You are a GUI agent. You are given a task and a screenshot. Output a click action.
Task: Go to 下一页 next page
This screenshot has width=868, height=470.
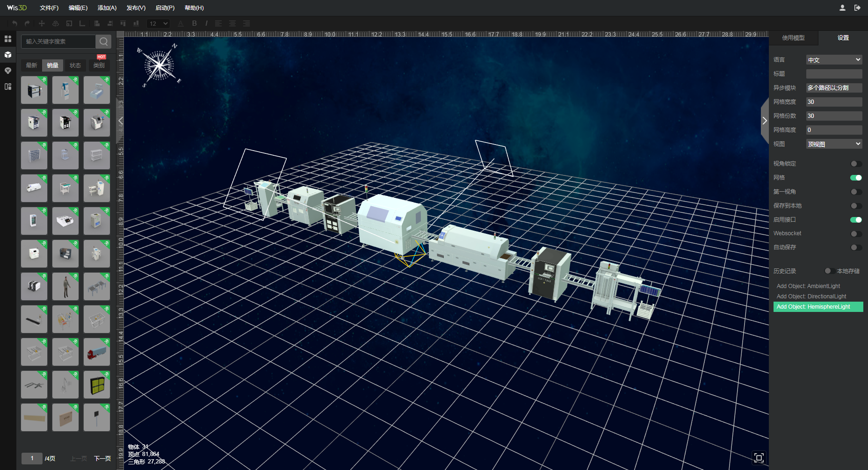pos(102,458)
